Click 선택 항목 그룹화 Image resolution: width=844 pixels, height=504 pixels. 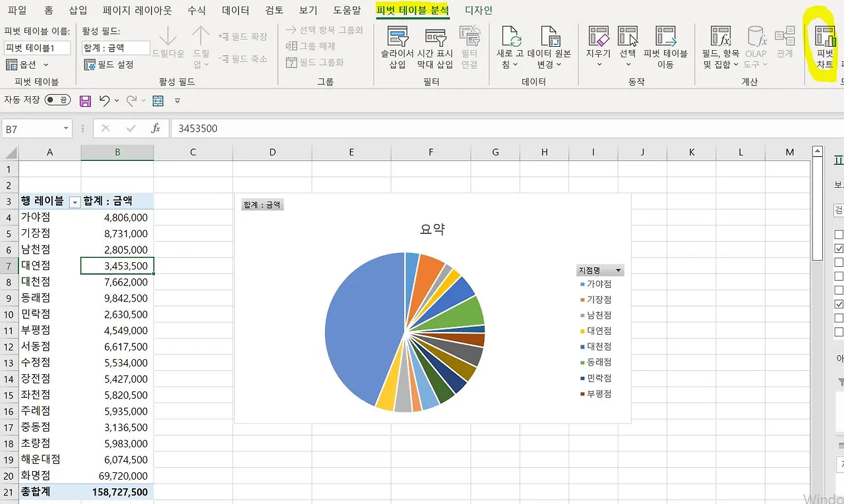[324, 30]
